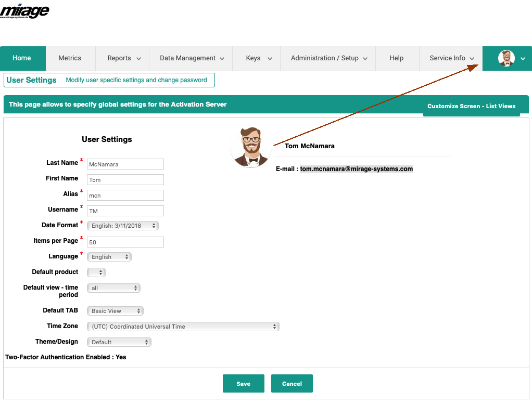Expand Administration / Setup menu
The height and width of the screenshot is (404, 532).
[x=329, y=58]
